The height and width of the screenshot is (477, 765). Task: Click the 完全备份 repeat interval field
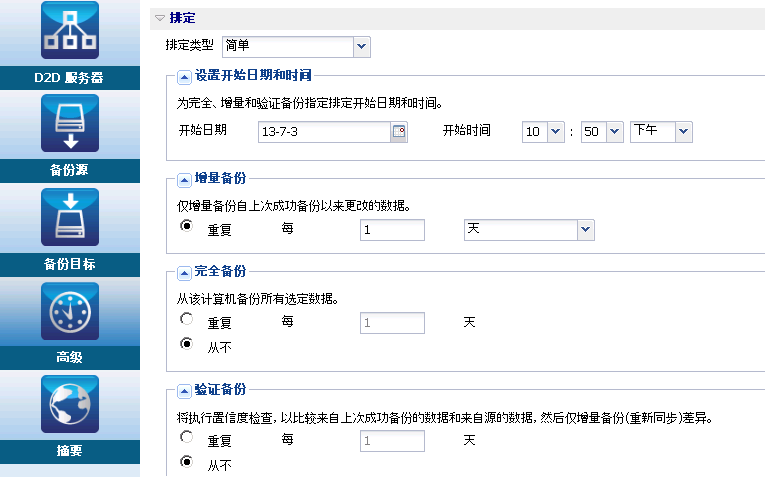coord(392,323)
